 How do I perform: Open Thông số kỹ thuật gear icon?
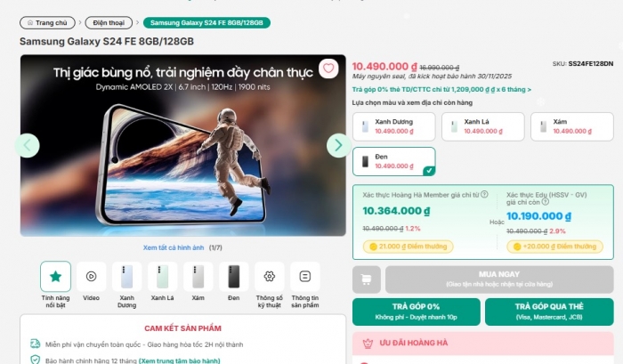[270, 276]
